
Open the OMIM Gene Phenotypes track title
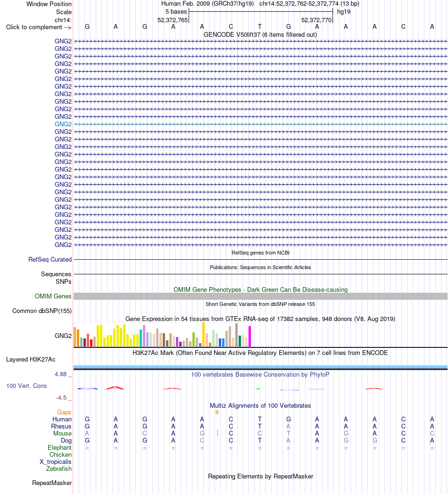point(260,289)
